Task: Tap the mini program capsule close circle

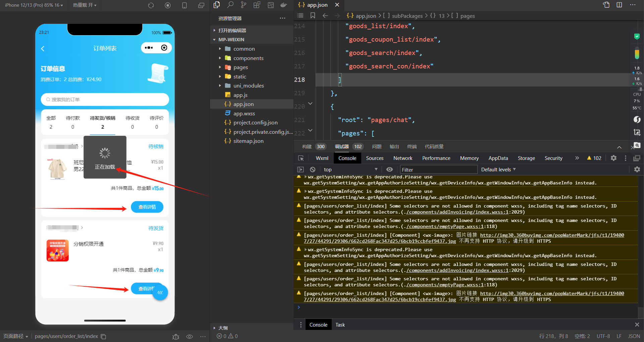Action: (164, 48)
